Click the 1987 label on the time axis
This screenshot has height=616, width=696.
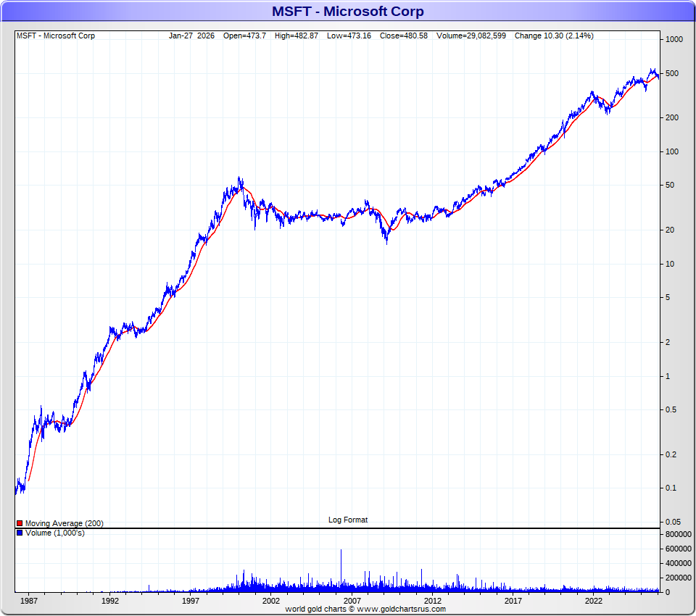29,601
